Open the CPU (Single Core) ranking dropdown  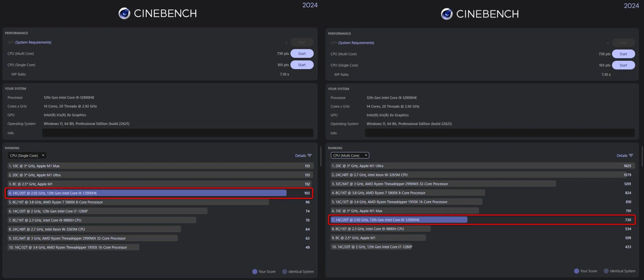[x=27, y=156]
